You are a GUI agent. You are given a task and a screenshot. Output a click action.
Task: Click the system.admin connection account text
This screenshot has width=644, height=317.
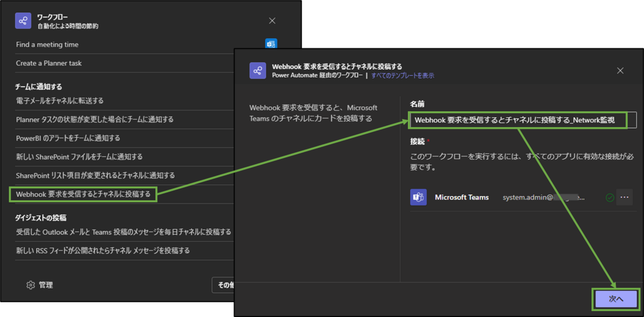pyautogui.click(x=544, y=197)
